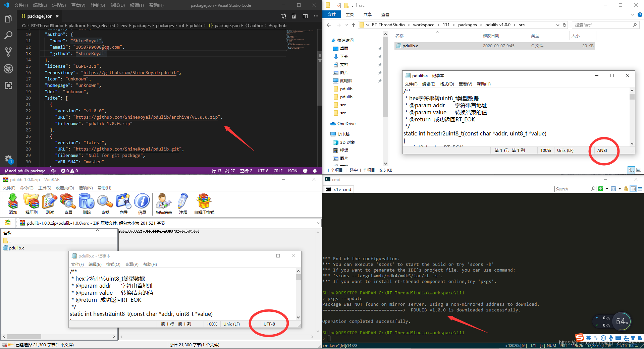Open the Source Control view in VS Code
Viewport: 644px width, 349px height.
8,52
